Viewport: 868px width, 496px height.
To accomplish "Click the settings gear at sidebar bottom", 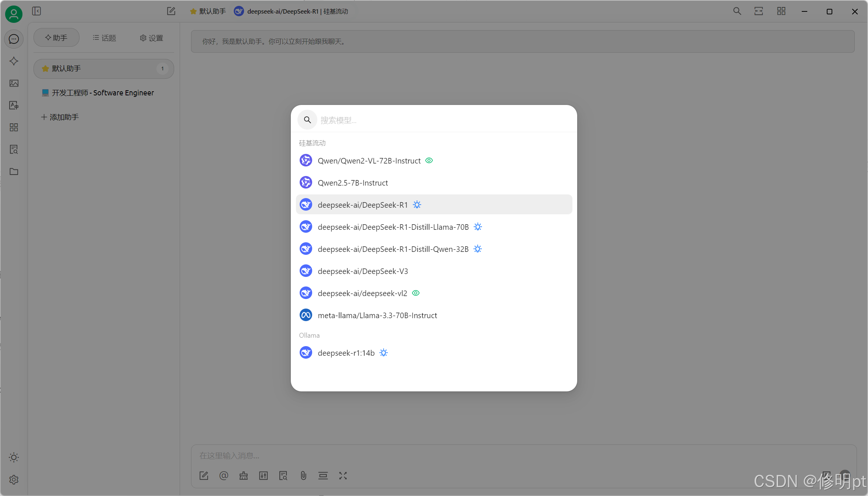I will point(14,479).
